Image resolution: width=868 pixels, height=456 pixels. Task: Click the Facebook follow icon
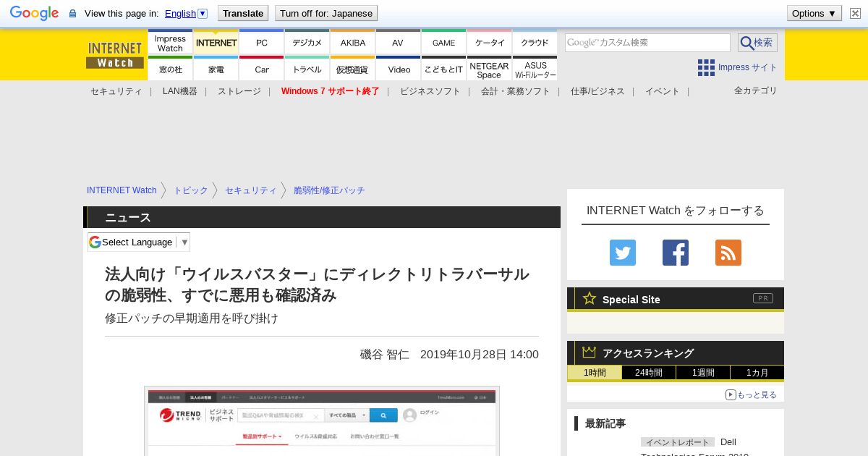pos(676,253)
